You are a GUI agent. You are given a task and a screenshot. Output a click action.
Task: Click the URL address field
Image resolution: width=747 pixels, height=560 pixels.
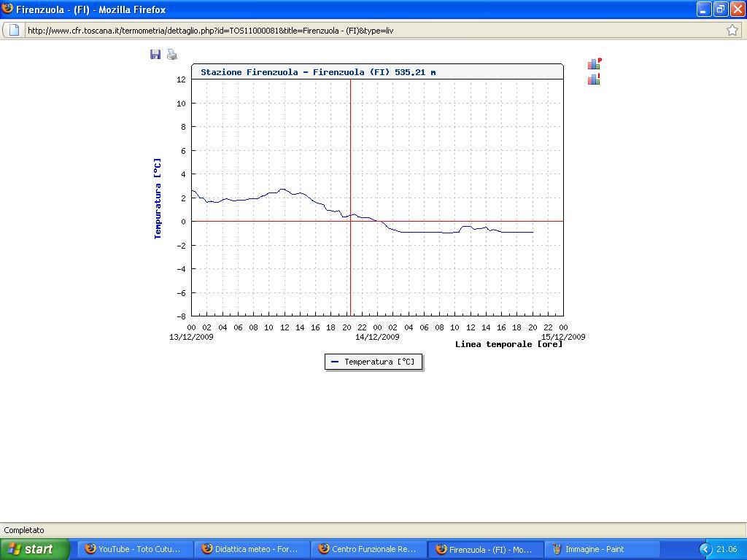point(365,30)
